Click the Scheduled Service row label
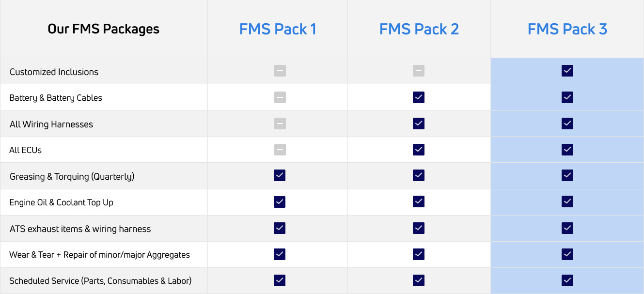Viewport: 644px width, 294px height. 100,281
